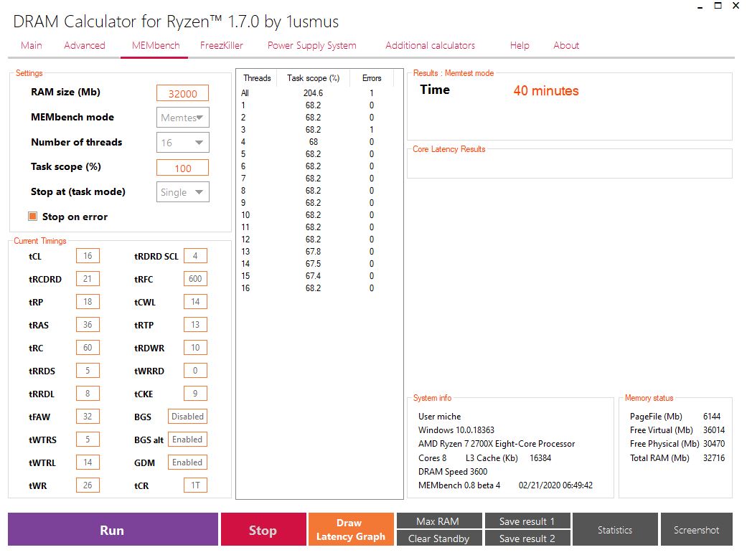747x560 pixels.
Task: Maximize the DRAM Calculator window
Action: [x=718, y=6]
